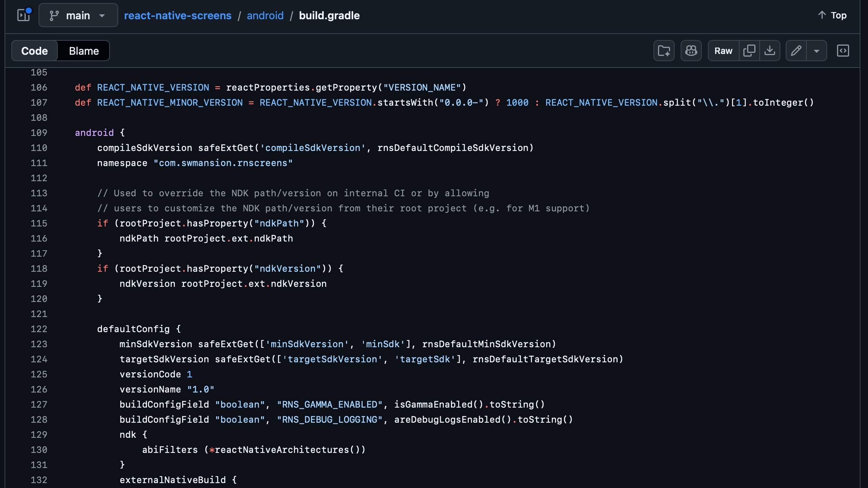868x488 pixels.
Task: Click the "com.swmansion.rnscreens" namespace string
Action: coord(223,163)
